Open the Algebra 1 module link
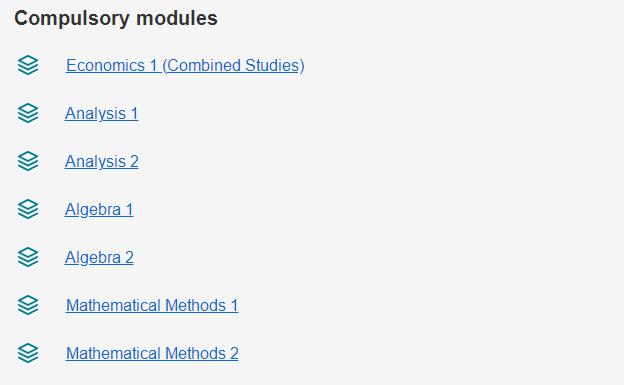The image size is (624, 385). point(99,209)
